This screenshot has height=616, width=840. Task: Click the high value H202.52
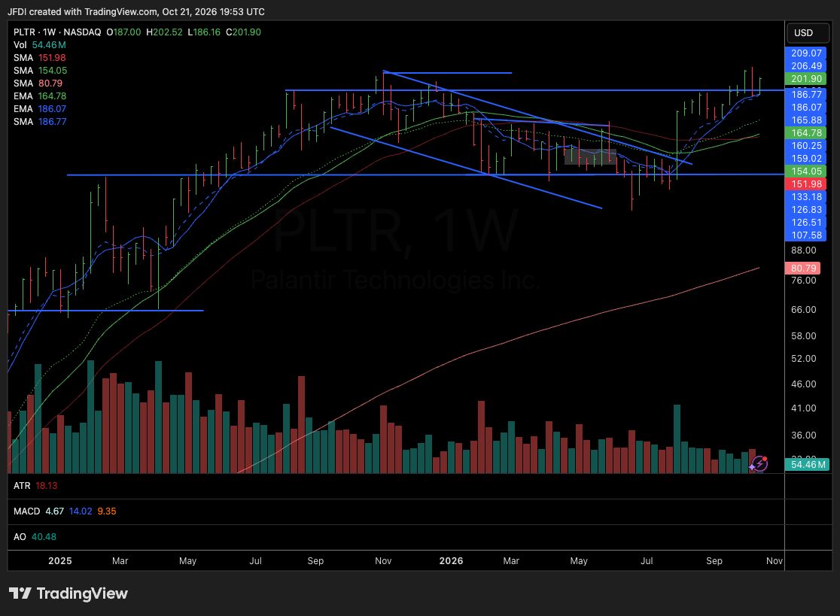point(164,32)
